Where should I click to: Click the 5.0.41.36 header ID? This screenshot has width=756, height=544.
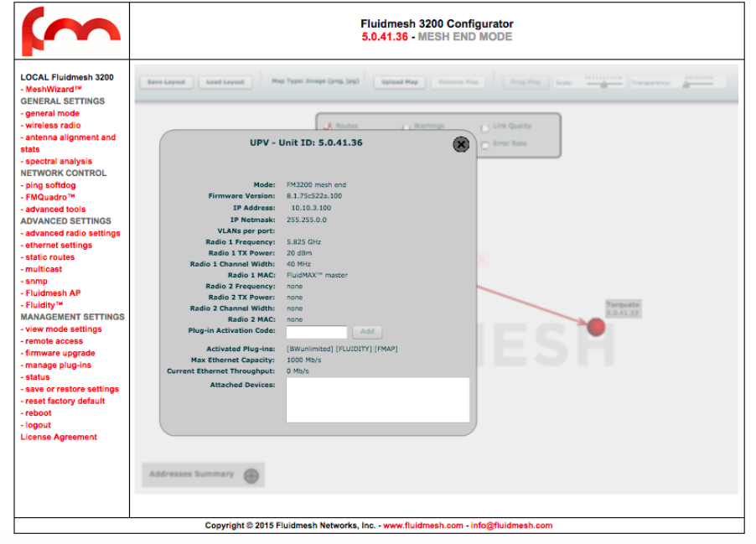point(385,37)
